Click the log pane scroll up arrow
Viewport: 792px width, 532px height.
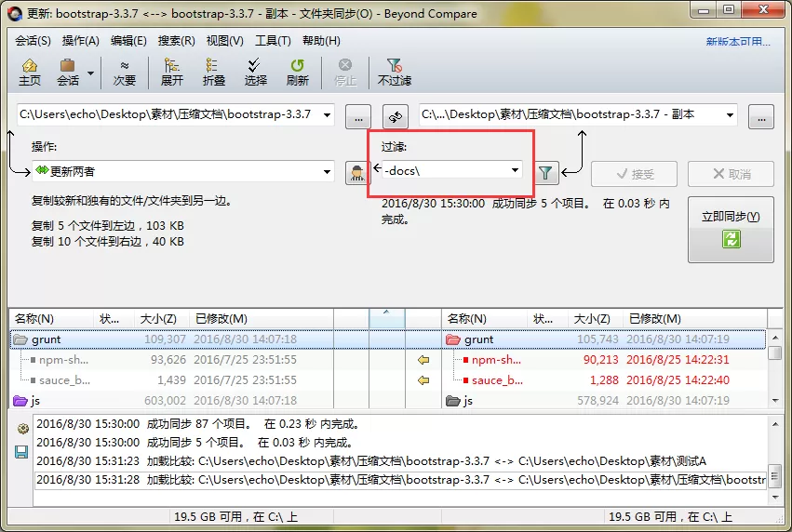pos(775,424)
